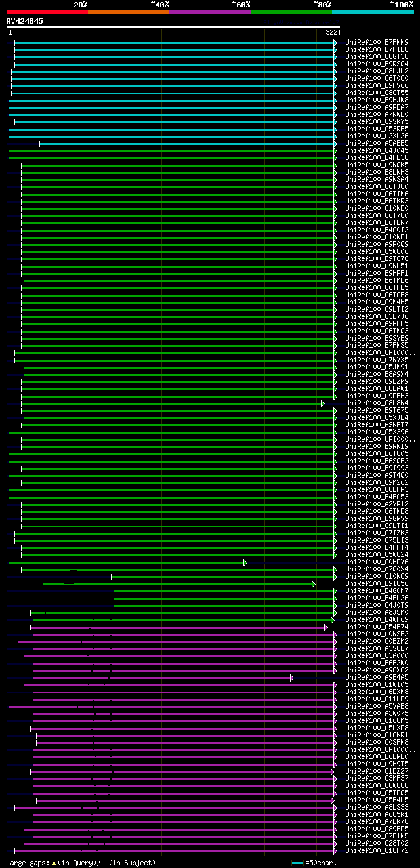Select hit label UniRef100_Q5JM91

377,367
